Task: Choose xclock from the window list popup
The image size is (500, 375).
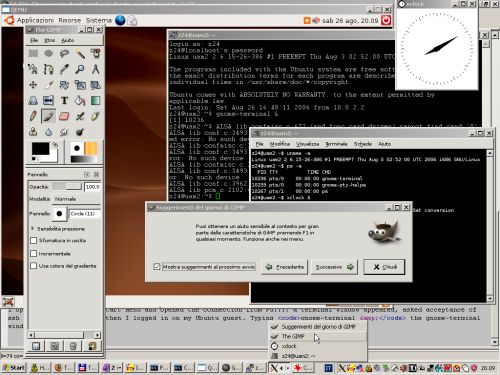Action: coord(318,346)
